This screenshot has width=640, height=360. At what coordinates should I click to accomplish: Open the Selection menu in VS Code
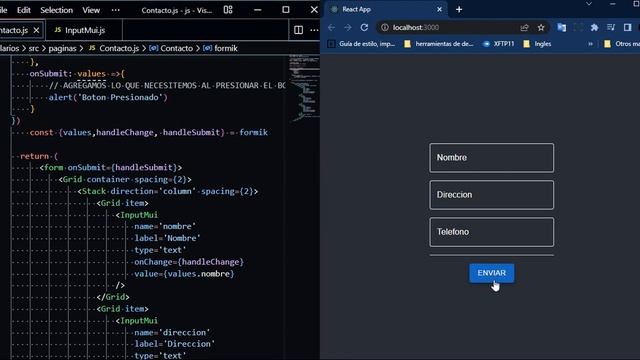(x=56, y=10)
